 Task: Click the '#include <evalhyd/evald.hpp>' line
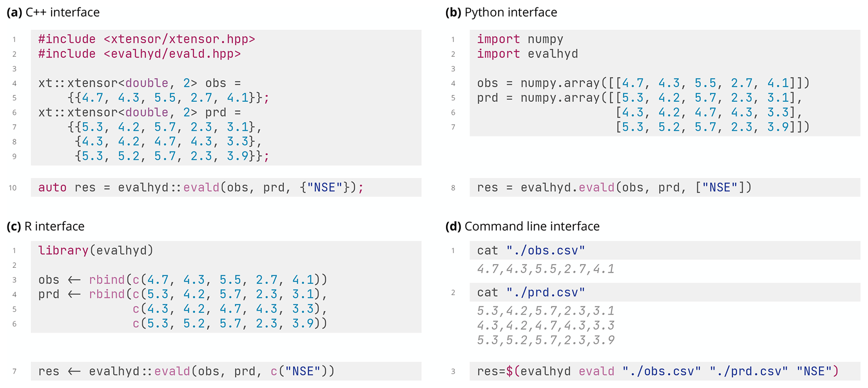point(139,54)
